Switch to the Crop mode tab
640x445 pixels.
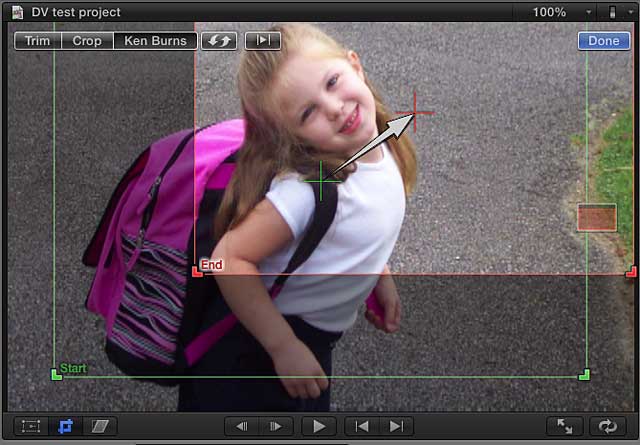click(x=87, y=41)
